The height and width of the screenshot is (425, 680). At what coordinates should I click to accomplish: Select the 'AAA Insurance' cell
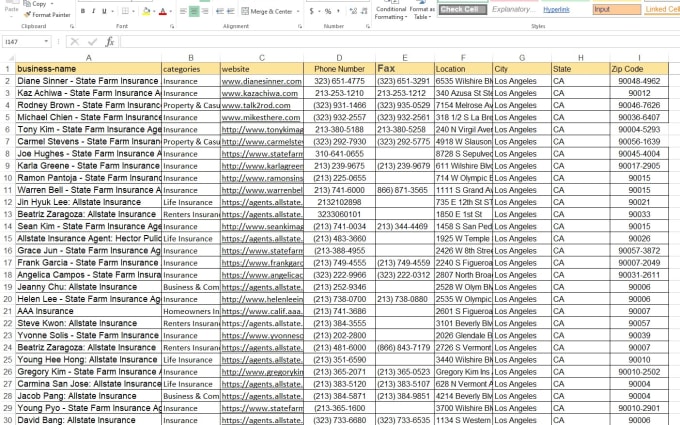point(88,311)
